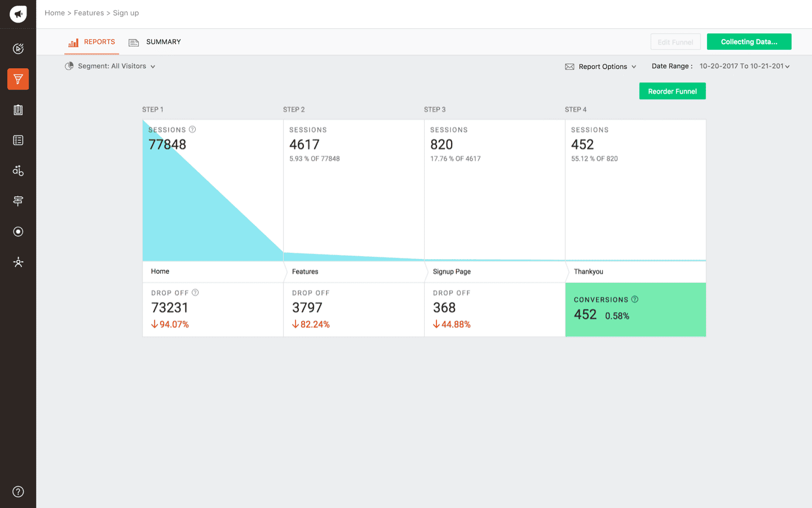Viewport: 812px width, 508px height.
Task: Click the Home breadcrumb link
Action: [55, 13]
